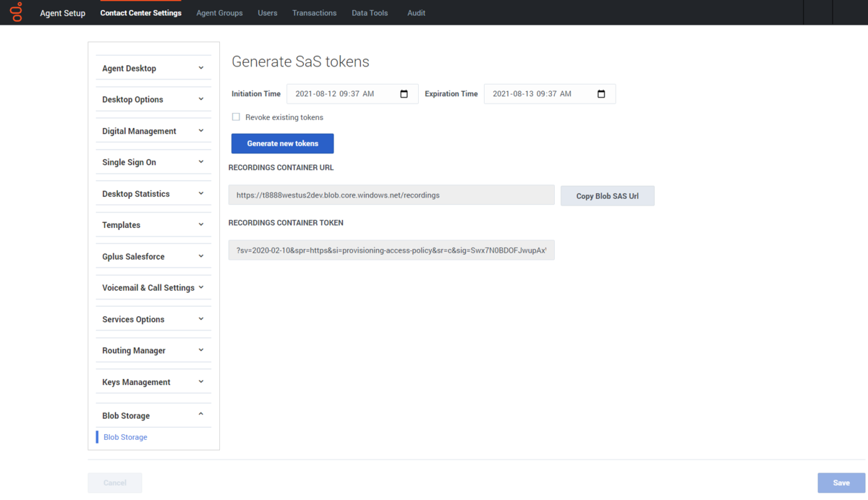Open the Data Tools tab
The height and width of the screenshot is (500, 868).
(370, 13)
